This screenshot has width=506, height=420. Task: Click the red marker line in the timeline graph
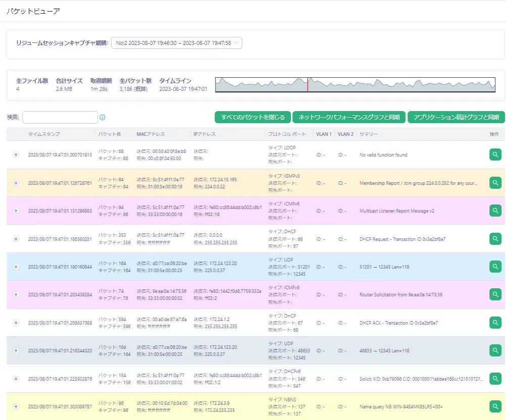coord(308,84)
